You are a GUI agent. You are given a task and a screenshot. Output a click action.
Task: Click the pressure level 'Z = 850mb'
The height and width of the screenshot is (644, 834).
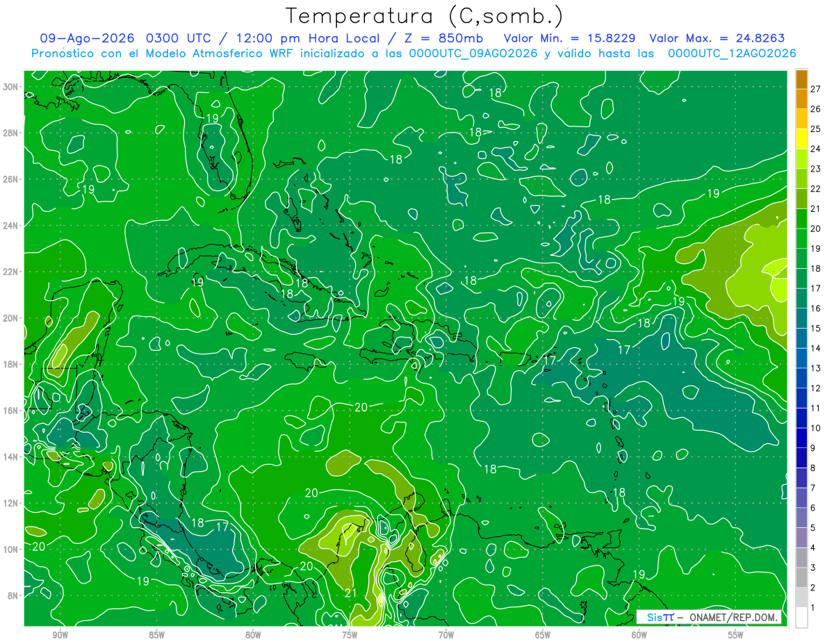[442, 38]
